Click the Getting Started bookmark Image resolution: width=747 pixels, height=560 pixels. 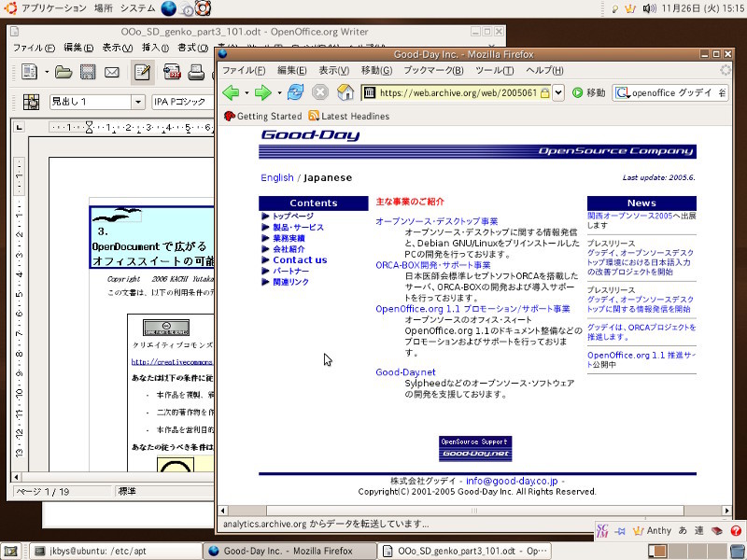[262, 116]
